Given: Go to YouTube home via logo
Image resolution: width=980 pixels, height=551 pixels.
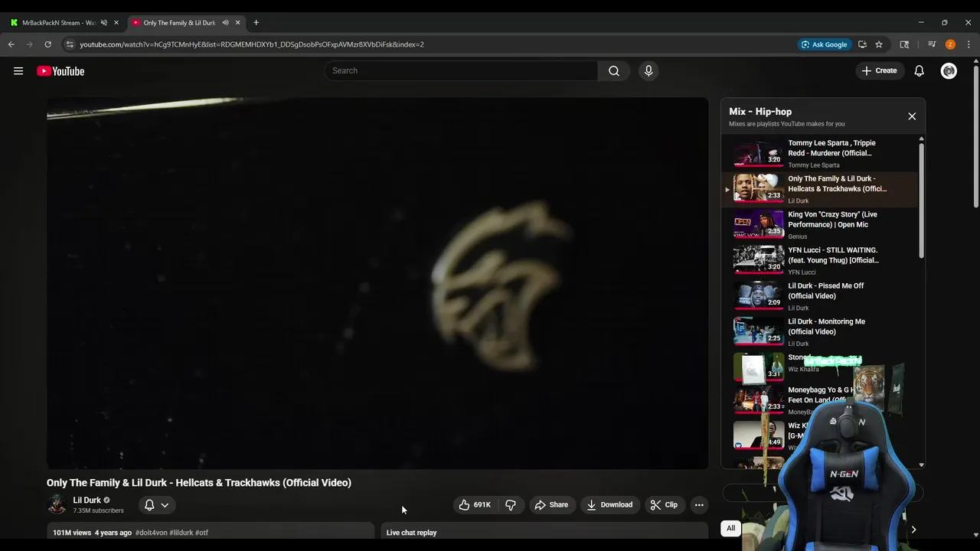Looking at the screenshot, I should [x=60, y=71].
